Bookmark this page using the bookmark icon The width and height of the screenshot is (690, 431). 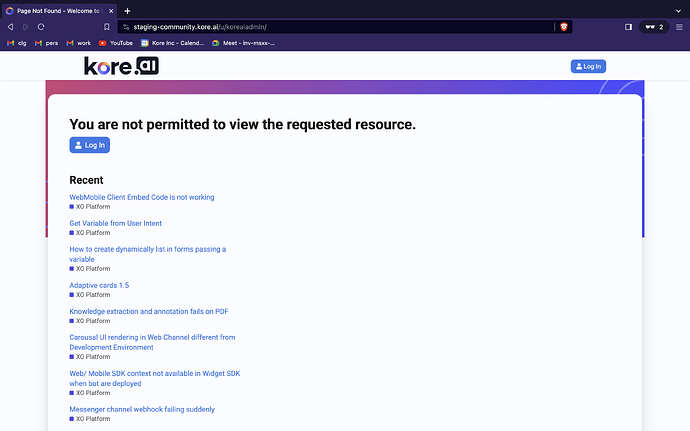(106, 27)
